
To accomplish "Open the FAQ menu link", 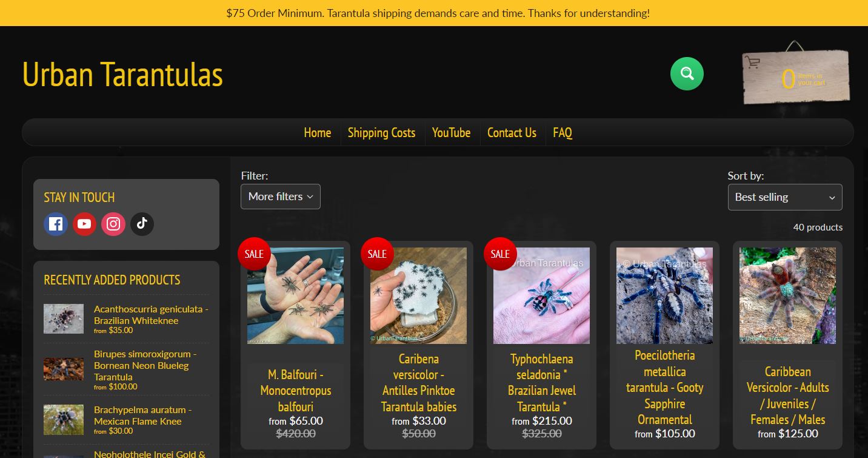I will tap(563, 132).
